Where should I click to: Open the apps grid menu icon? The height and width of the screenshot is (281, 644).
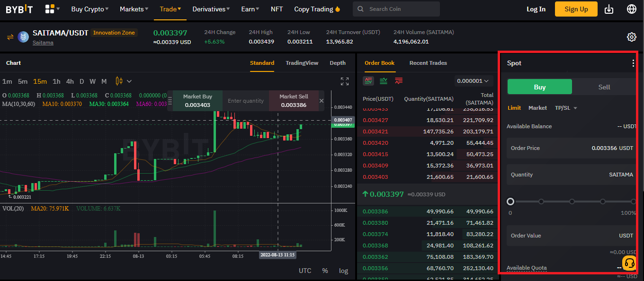pos(50,9)
